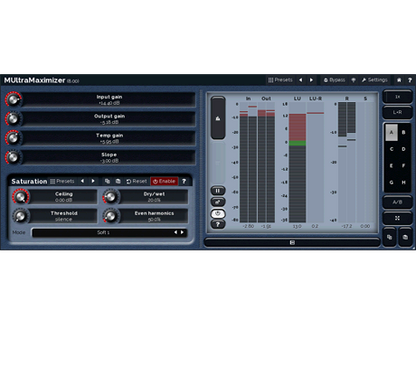Click the Even harmonics value field
The image size is (416, 376).
(x=154, y=216)
